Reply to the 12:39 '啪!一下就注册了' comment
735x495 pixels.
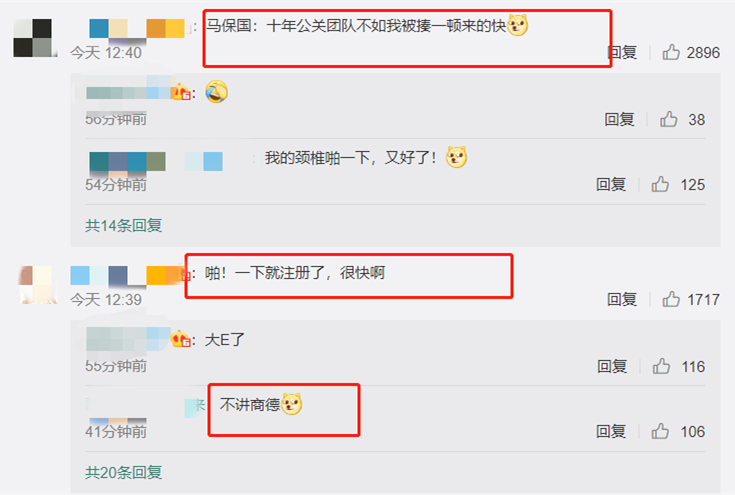pyautogui.click(x=622, y=300)
